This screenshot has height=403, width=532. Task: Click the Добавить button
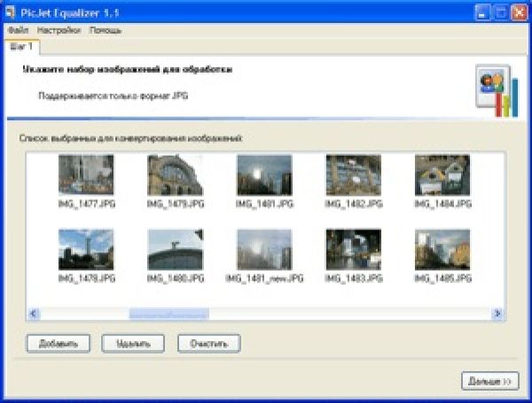(59, 344)
